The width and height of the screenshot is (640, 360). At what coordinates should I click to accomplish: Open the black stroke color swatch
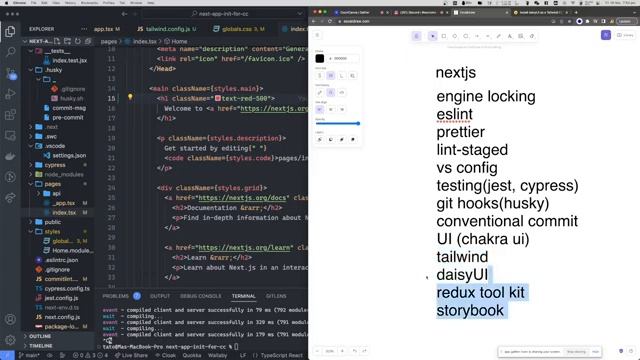pos(320,58)
